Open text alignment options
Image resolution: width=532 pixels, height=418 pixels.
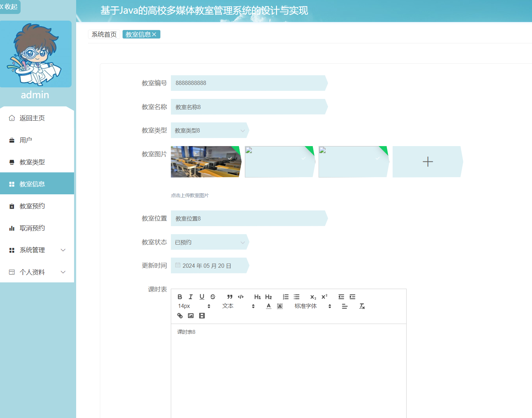[x=345, y=306]
